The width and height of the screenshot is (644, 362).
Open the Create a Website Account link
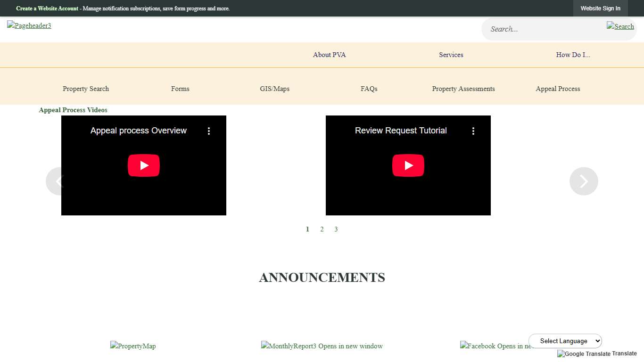[47, 8]
